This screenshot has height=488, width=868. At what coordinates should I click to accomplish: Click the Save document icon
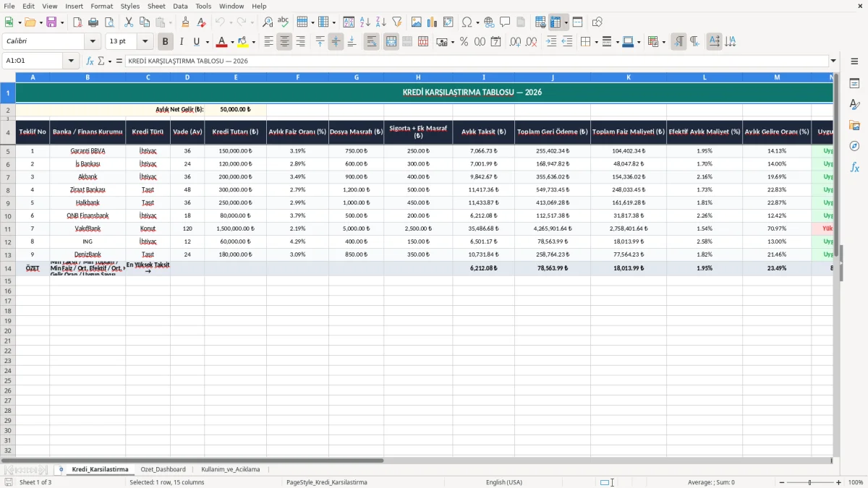(x=51, y=22)
